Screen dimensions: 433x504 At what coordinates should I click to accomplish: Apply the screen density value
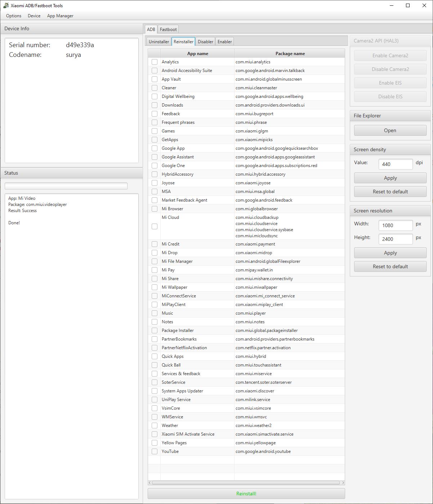point(390,178)
